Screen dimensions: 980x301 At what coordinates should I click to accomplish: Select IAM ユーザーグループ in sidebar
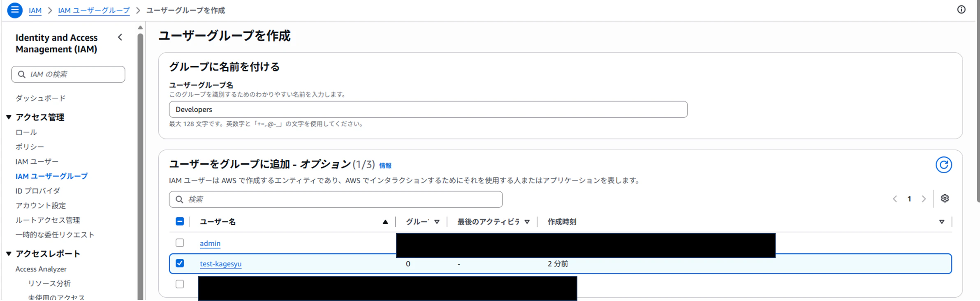[51, 176]
